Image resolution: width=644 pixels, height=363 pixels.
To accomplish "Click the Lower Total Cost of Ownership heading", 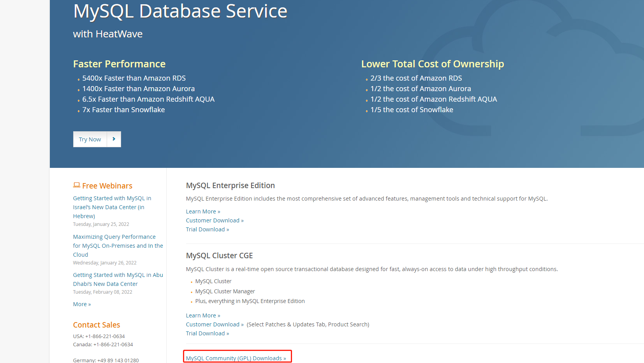I will (433, 64).
